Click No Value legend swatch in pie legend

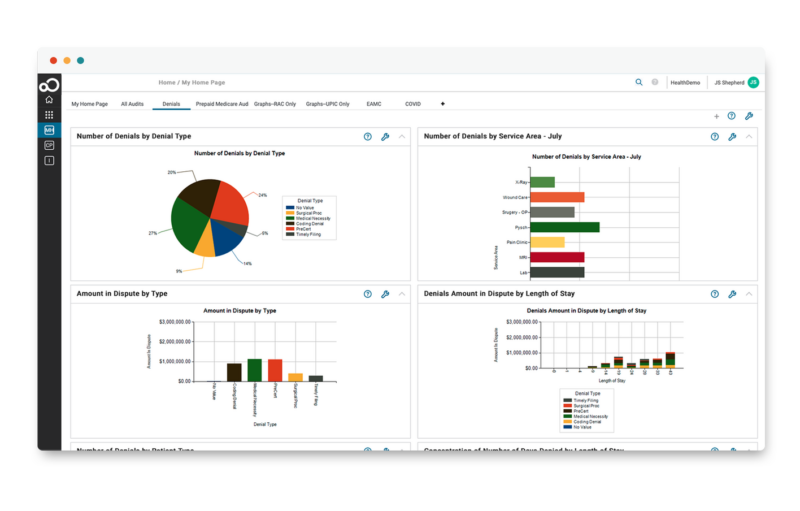tap(290, 208)
